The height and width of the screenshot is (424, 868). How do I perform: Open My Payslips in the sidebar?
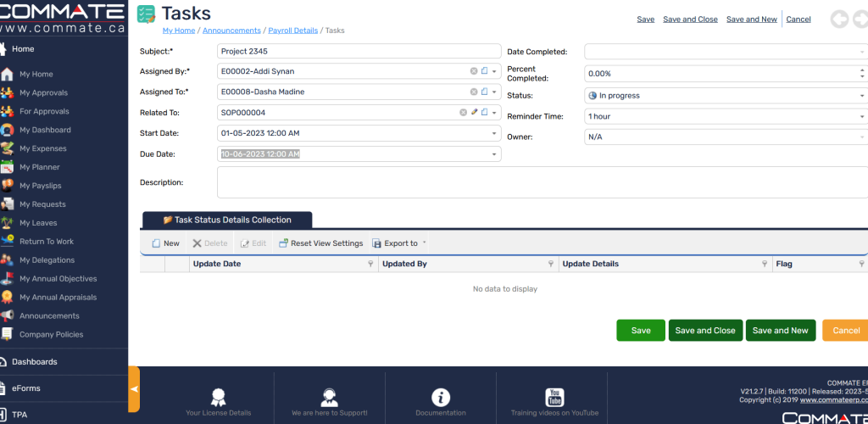[x=41, y=186]
